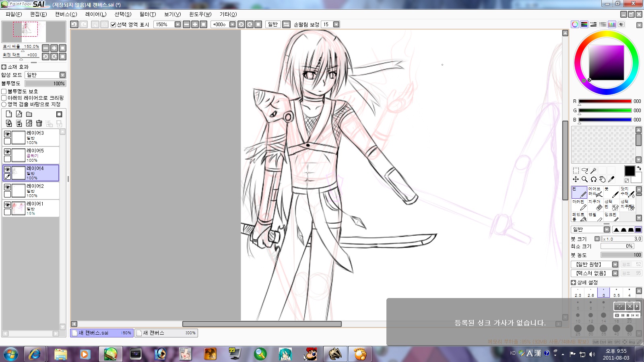
Task: Hide 레이어3 with its eye icon
Action: coord(7,134)
